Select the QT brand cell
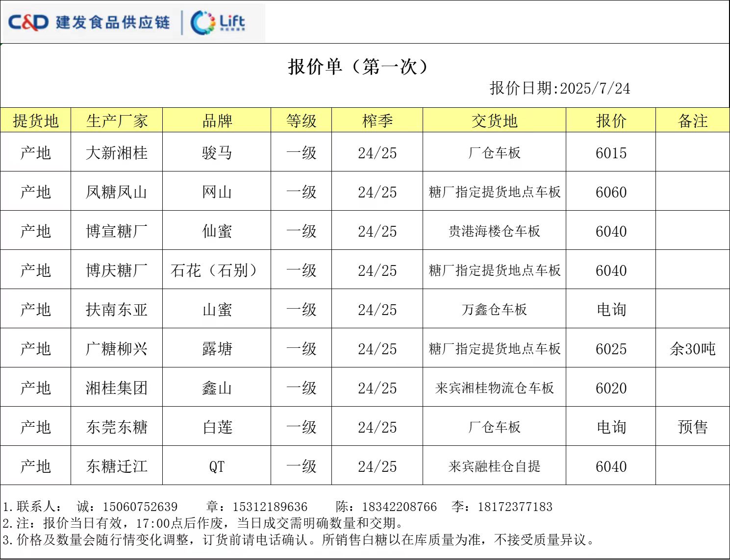730x560 pixels. tap(217, 466)
